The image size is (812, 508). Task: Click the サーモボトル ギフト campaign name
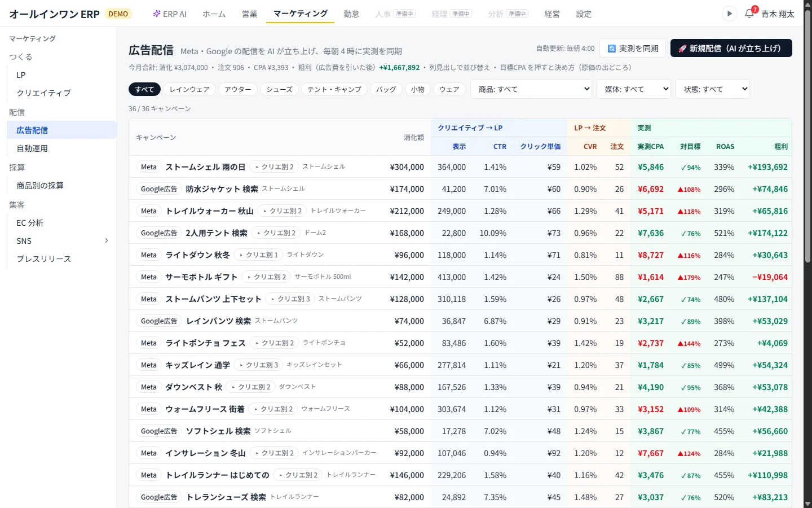[x=201, y=277]
